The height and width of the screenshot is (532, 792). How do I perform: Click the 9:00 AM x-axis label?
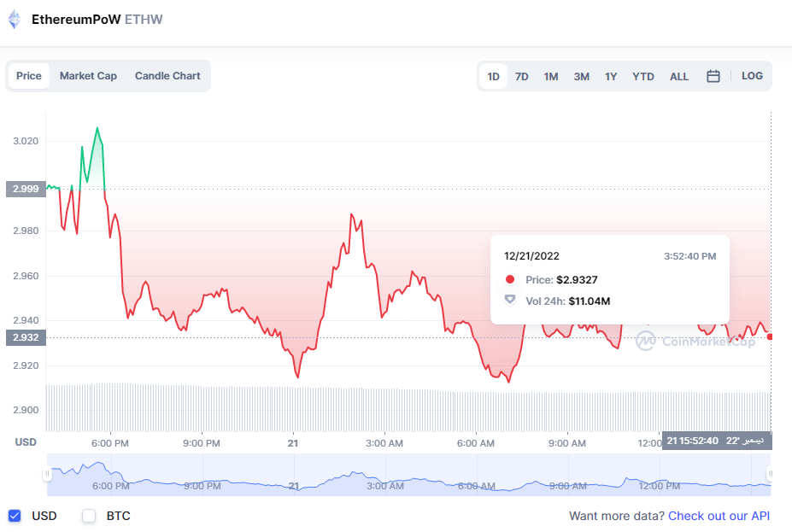click(567, 443)
